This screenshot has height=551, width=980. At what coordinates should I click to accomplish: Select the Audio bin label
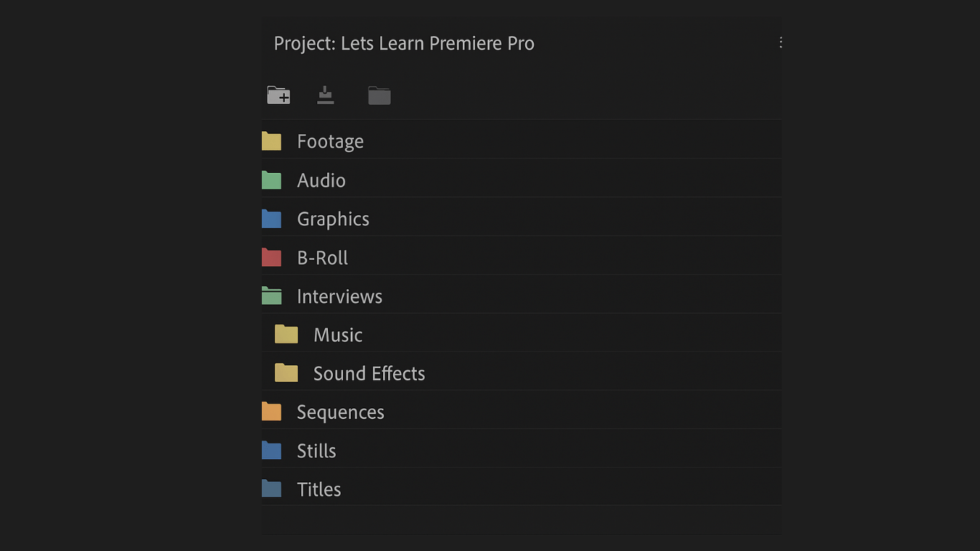coord(321,180)
